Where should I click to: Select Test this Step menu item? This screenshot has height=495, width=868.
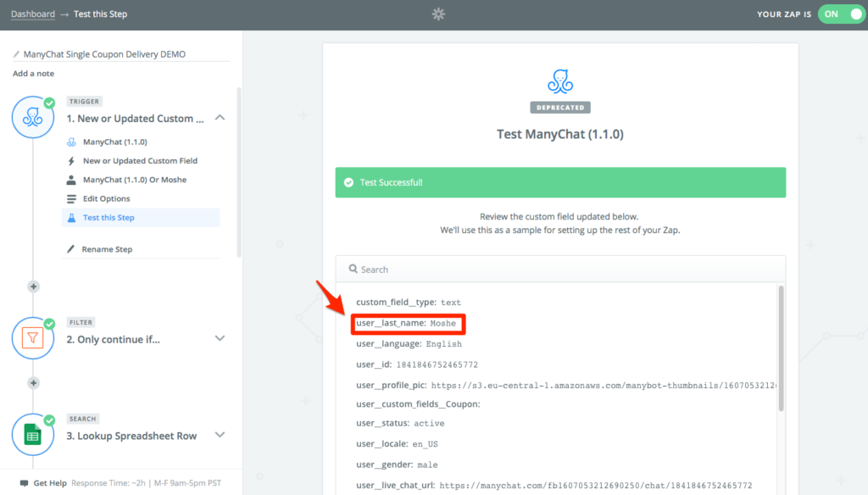[141, 218]
